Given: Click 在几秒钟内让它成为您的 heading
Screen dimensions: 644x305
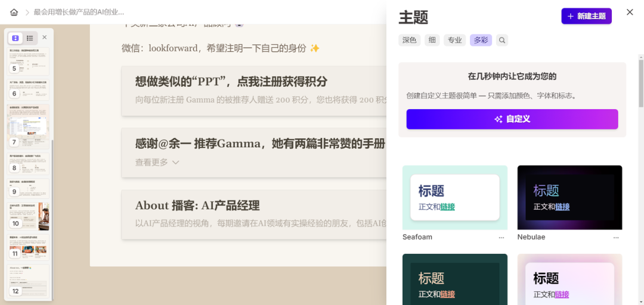Looking at the screenshot, I should coord(512,76).
